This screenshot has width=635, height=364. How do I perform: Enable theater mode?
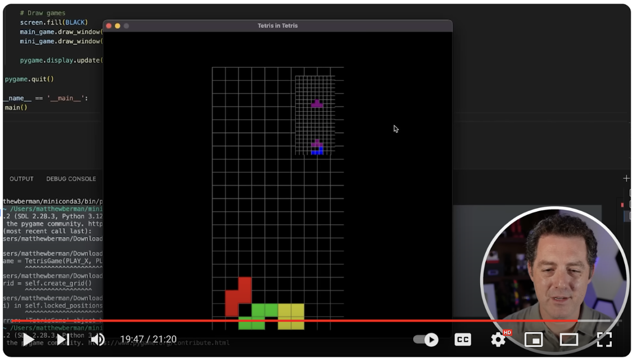click(x=569, y=340)
